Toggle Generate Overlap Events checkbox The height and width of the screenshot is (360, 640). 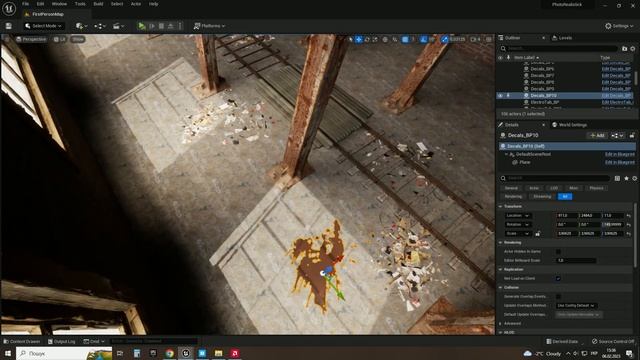(x=558, y=297)
